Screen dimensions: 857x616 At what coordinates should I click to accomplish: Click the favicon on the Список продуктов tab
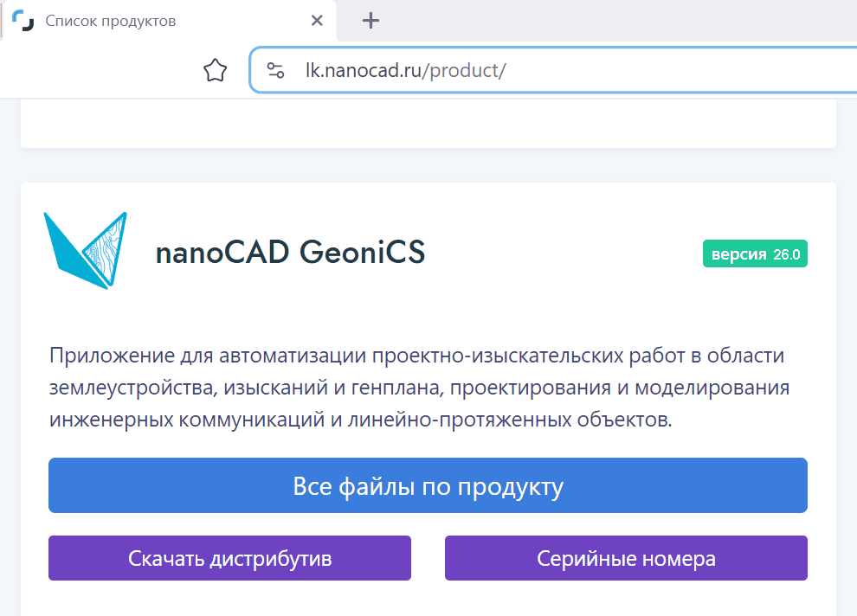pos(23,21)
